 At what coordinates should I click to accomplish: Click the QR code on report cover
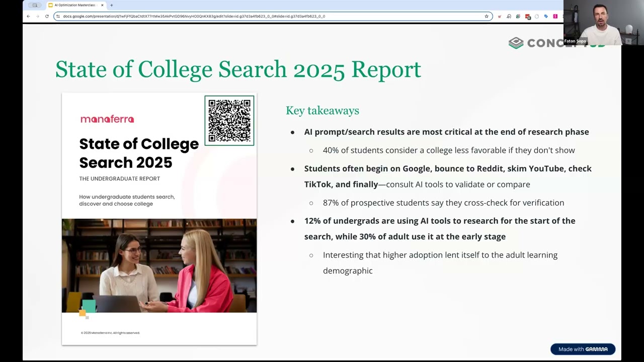229,121
